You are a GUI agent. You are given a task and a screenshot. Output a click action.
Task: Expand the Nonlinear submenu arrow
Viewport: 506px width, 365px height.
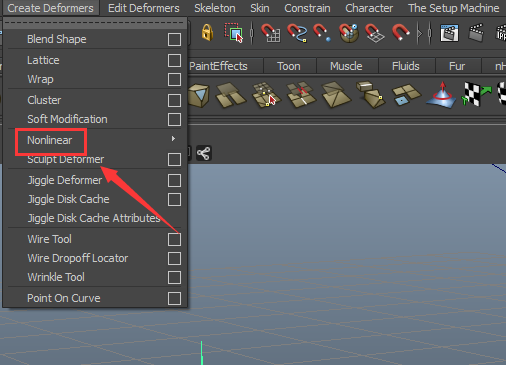click(173, 138)
